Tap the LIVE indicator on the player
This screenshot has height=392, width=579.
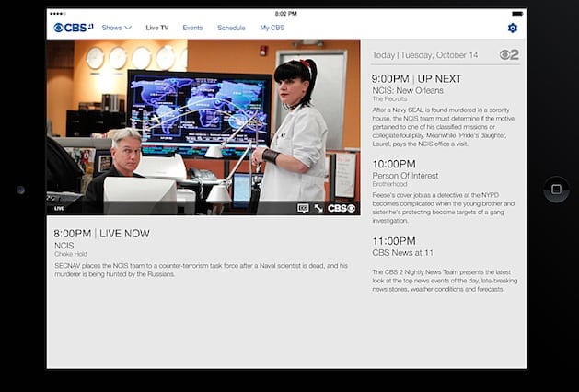tap(59, 209)
